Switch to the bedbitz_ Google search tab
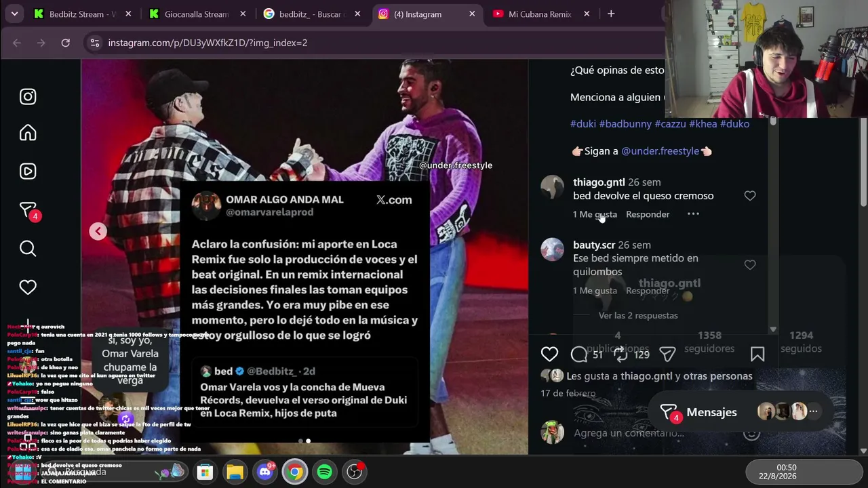The height and width of the screenshot is (488, 868). tap(312, 14)
